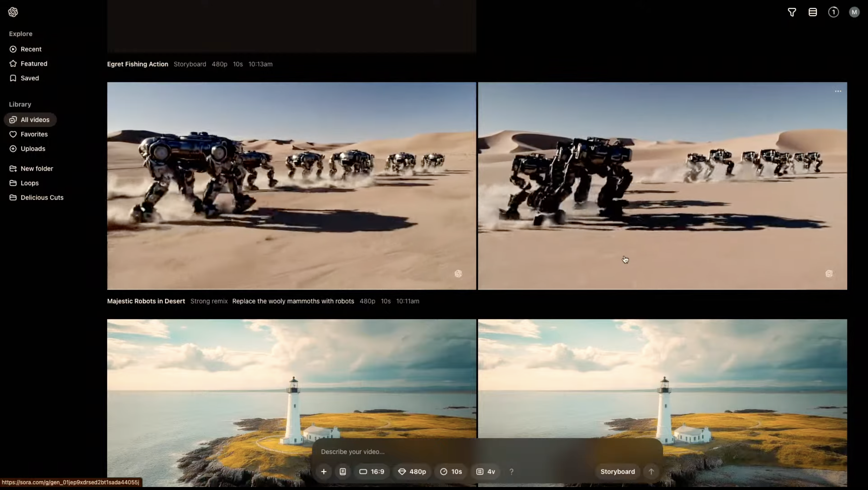Image resolution: width=868 pixels, height=490 pixels.
Task: Open the Delicious Cuts folder
Action: coord(42,198)
